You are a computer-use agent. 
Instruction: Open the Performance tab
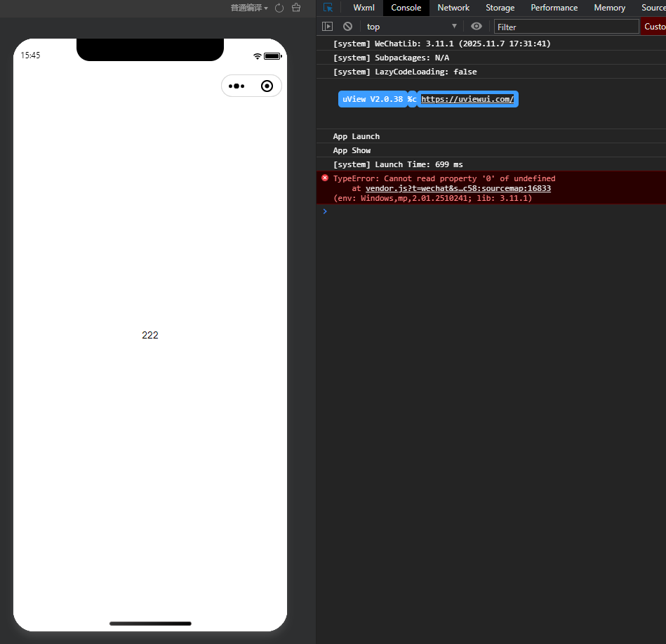[x=554, y=8]
